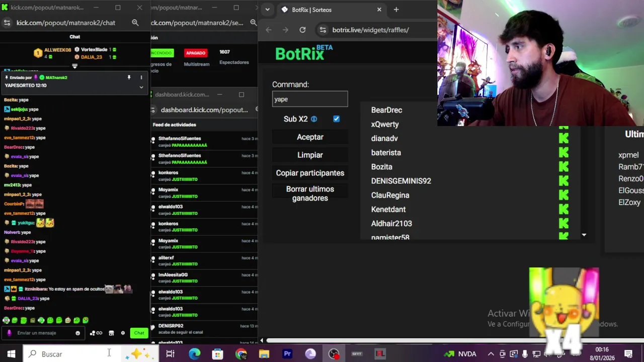Screen dimensions: 644x362
Task: Click the aliterxf activity feed entry
Action: [204, 260]
